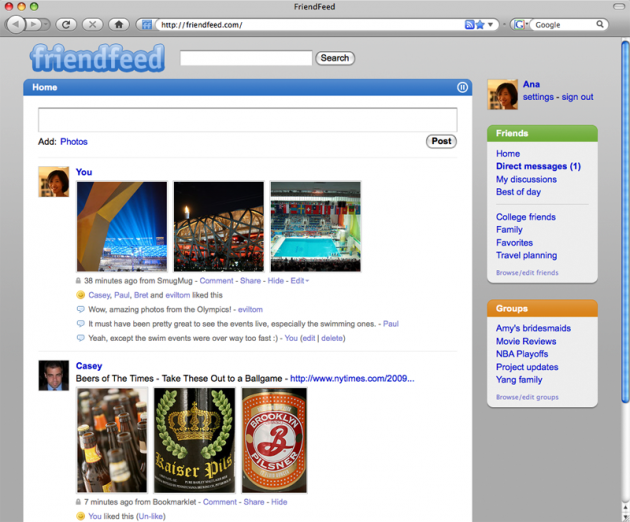Click the friendfeed logo
Screen dimensions: 630x522
tap(98, 58)
